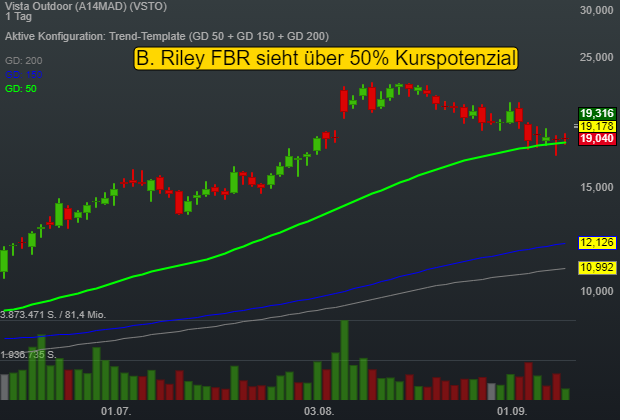Image resolution: width=620 pixels, height=420 pixels.
Task: Select the '1 Tag' timeframe label
Action: (18, 17)
